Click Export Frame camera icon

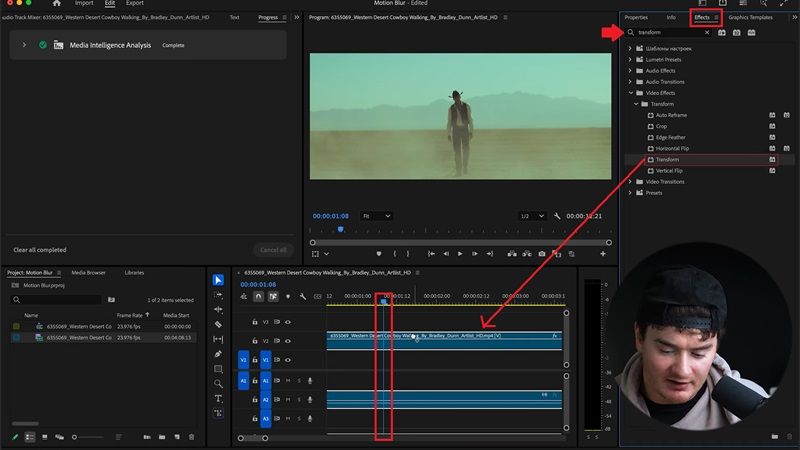[x=542, y=254]
